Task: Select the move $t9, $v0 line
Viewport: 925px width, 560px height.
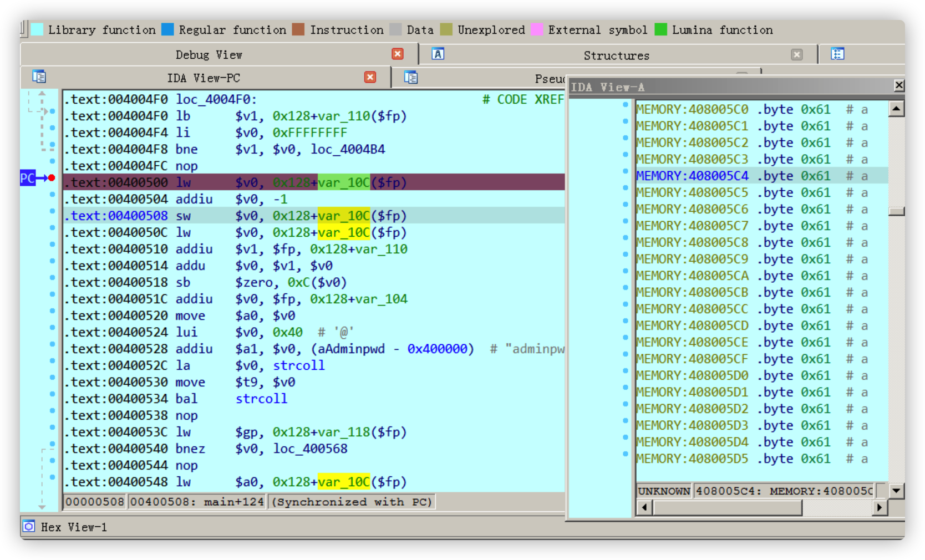Action: click(x=314, y=382)
